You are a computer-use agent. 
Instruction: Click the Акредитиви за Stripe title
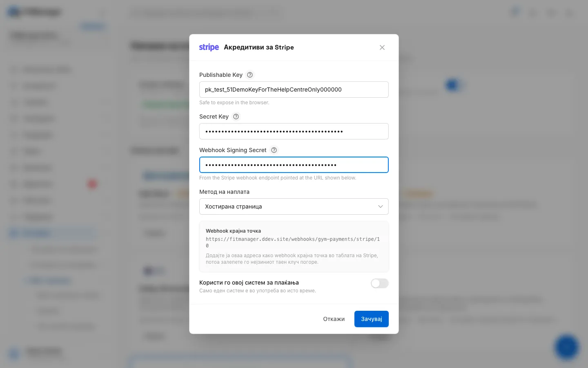click(x=259, y=47)
